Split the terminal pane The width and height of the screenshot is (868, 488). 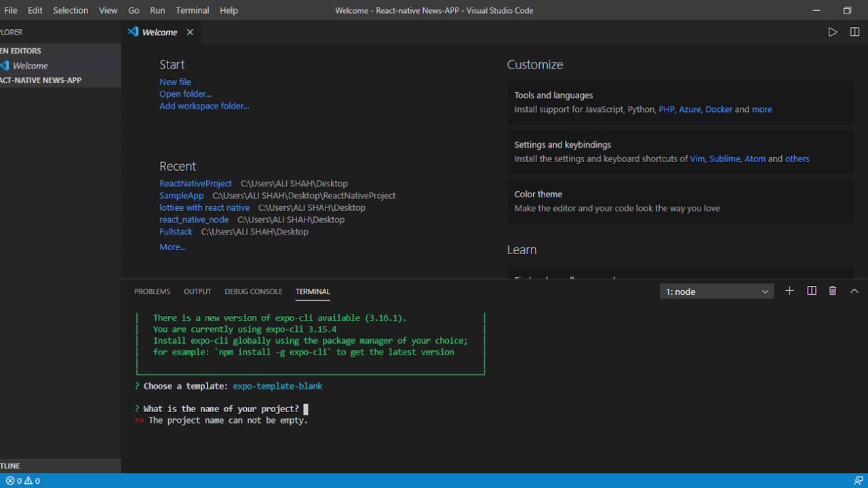[x=811, y=291]
